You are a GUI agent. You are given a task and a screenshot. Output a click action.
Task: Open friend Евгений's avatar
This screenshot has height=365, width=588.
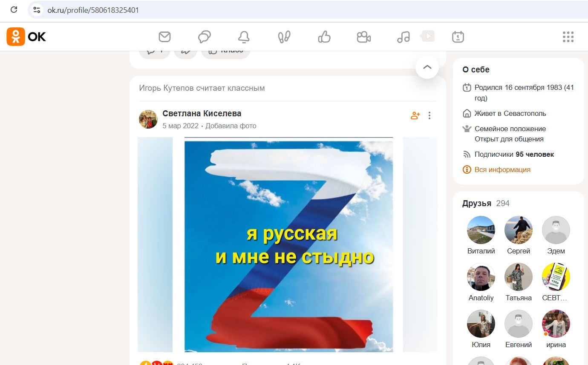519,324
